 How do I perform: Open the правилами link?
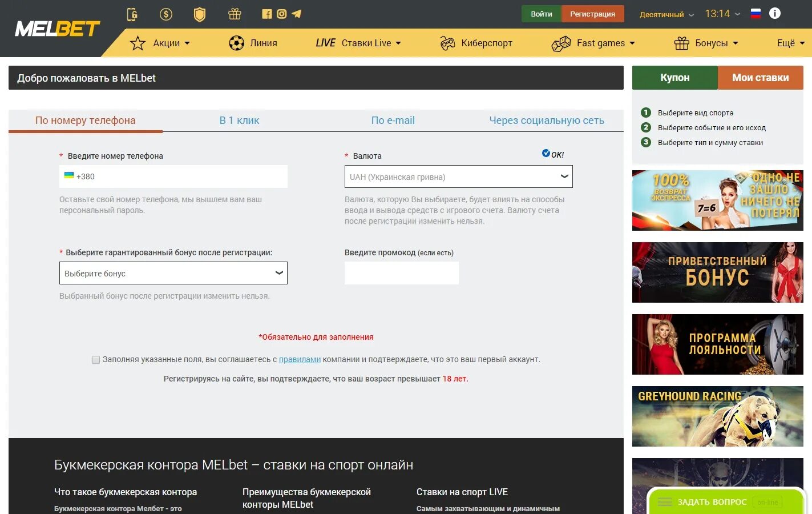pos(300,359)
